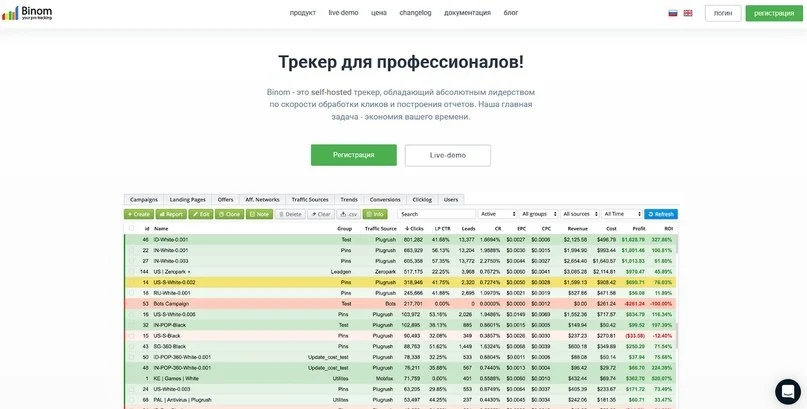
Task: Switch to the Traffic Sources tab
Action: click(310, 200)
